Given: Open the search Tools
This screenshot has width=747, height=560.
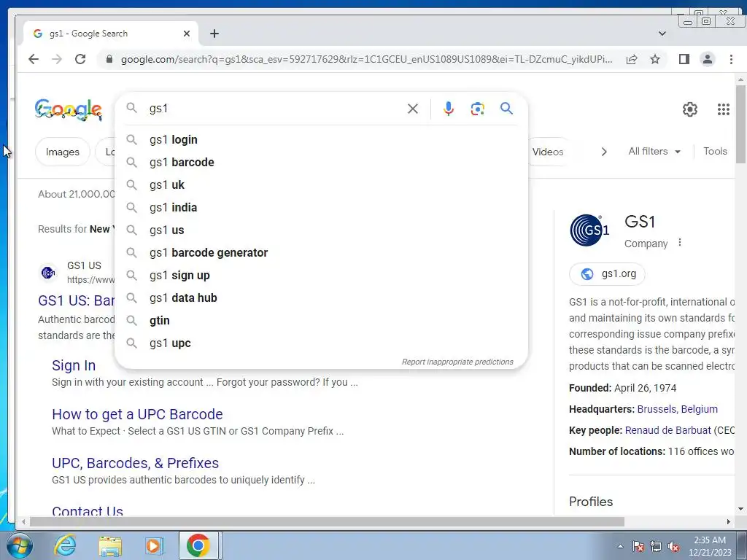Looking at the screenshot, I should click(x=715, y=152).
